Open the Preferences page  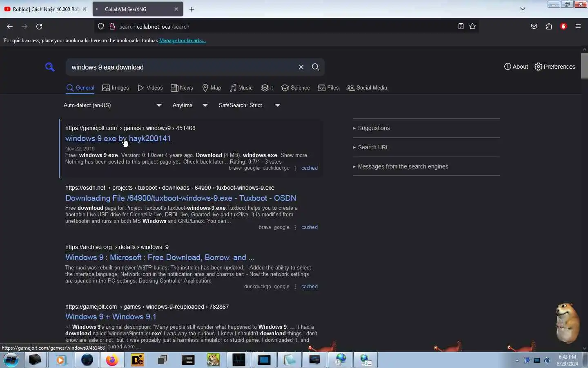(555, 67)
